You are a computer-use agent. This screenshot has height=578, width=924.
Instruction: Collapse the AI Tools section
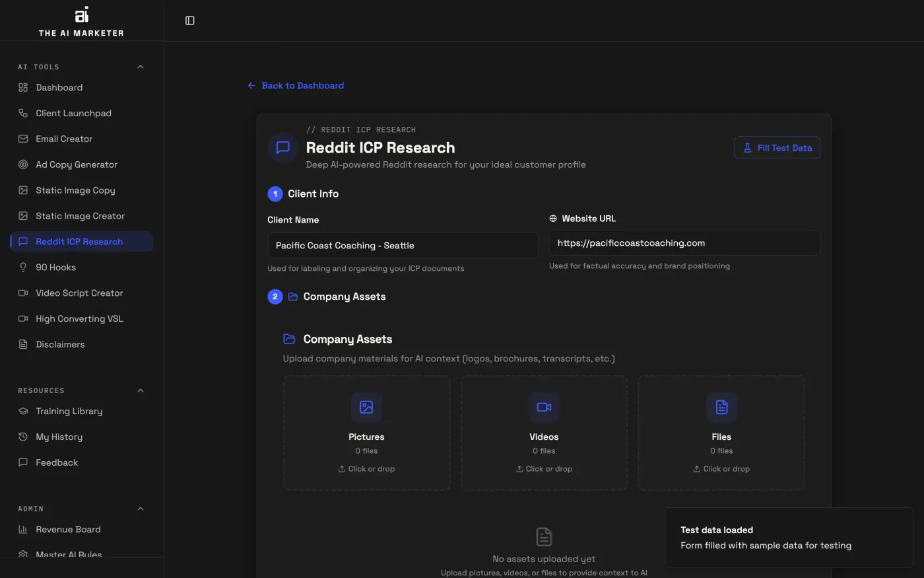pos(140,67)
